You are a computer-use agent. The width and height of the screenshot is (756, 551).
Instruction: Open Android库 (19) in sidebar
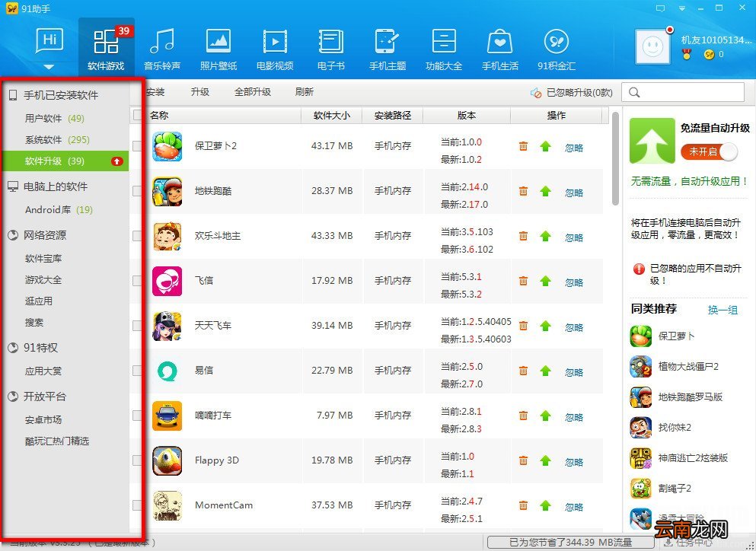point(59,210)
